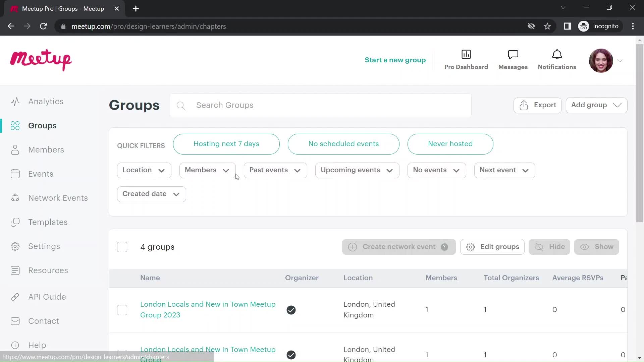This screenshot has height=362, width=644.
Task: Click the page vertical scrollbar
Action: pos(640,133)
